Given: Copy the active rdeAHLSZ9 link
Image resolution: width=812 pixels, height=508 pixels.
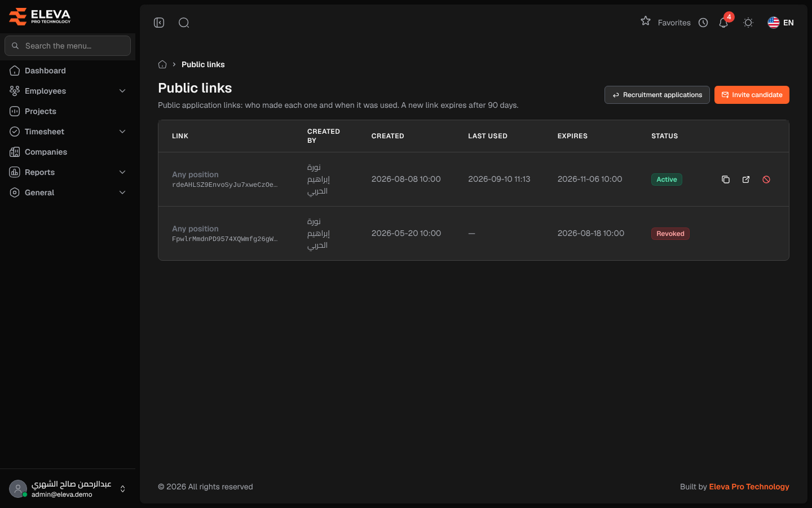Looking at the screenshot, I should pyautogui.click(x=726, y=179).
